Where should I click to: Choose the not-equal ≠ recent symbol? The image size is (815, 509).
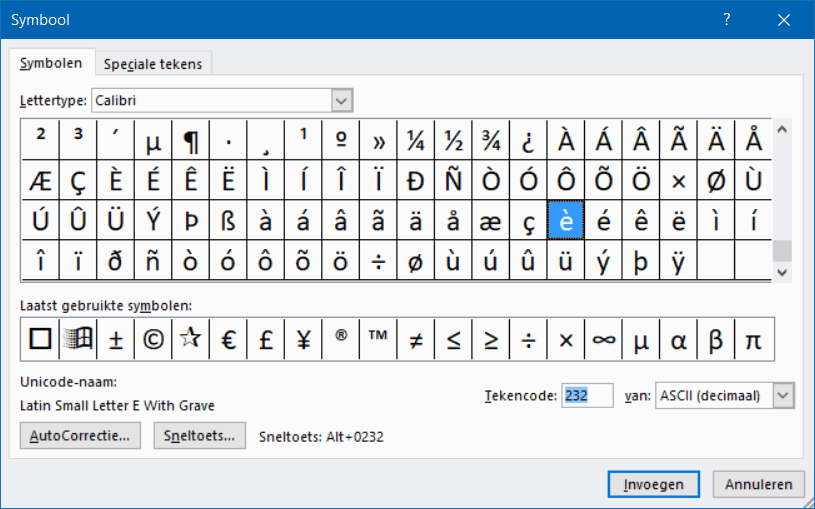416,340
